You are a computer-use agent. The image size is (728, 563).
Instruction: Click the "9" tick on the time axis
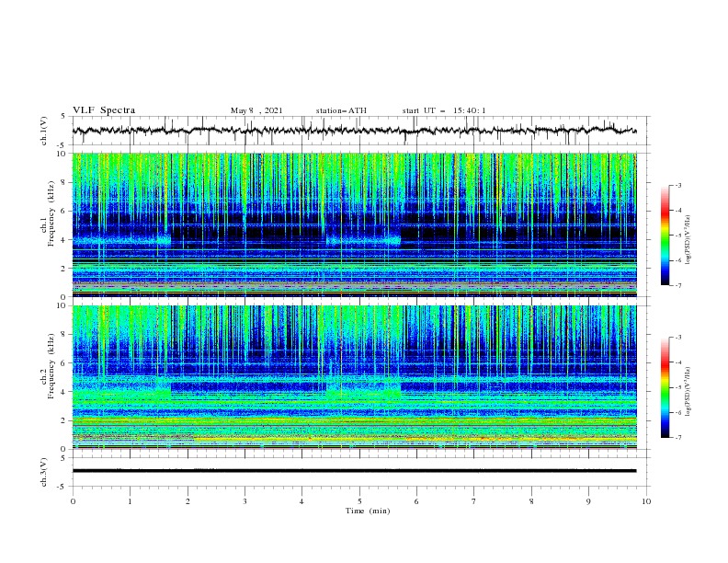point(588,501)
